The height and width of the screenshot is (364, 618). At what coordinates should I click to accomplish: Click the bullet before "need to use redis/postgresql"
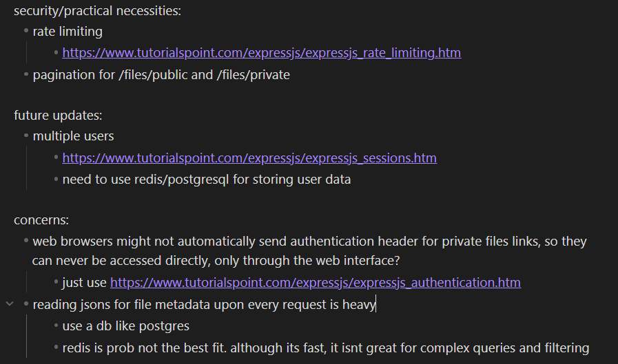click(x=56, y=180)
